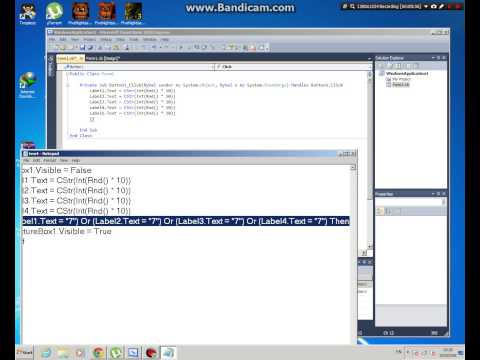
Task: Click the Bandicam camera screenshot icon
Action: point(433,6)
